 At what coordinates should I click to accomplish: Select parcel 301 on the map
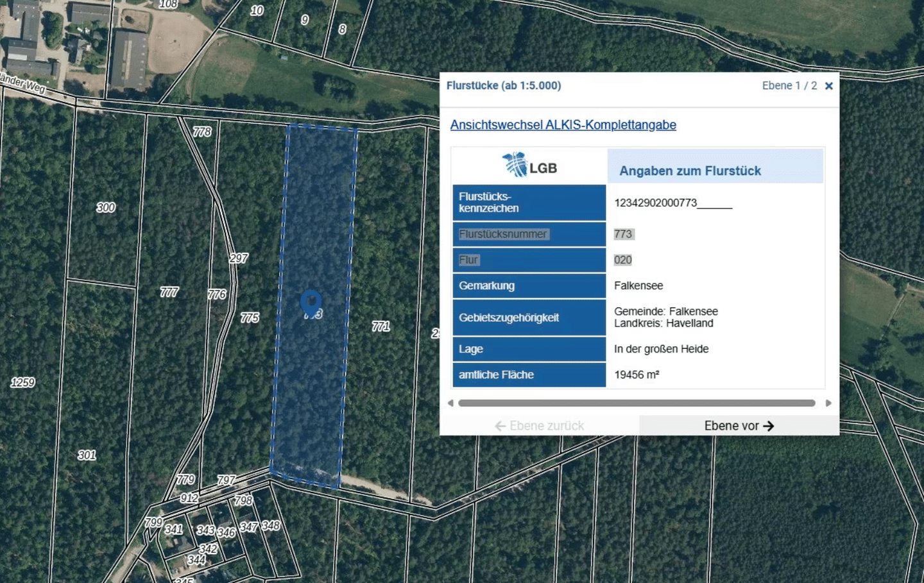pos(87,455)
